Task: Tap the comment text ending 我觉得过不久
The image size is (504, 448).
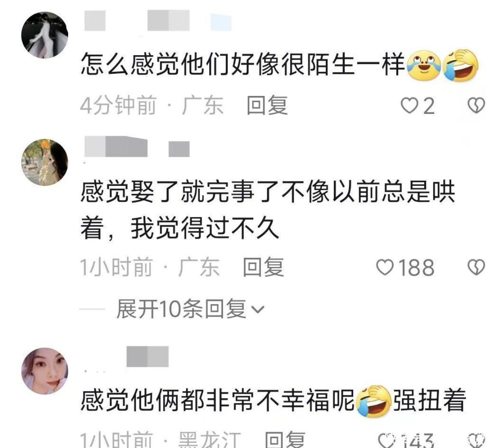Action: (267, 210)
